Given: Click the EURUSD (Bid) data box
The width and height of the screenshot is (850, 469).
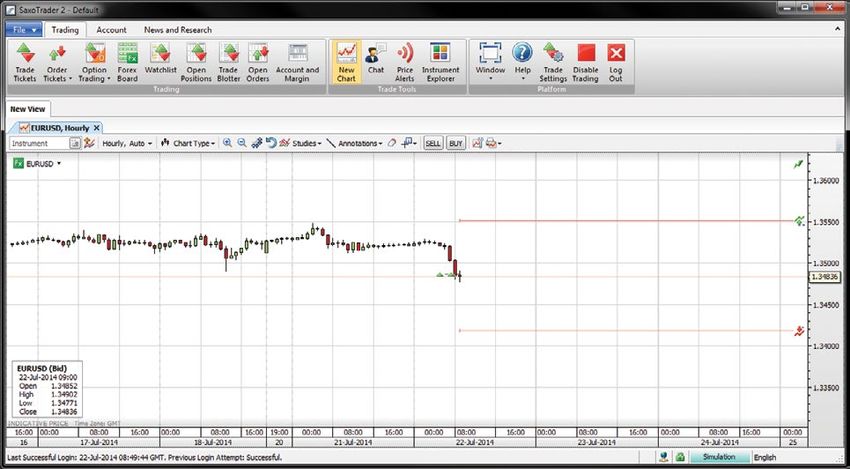Looking at the screenshot, I should pyautogui.click(x=47, y=389).
